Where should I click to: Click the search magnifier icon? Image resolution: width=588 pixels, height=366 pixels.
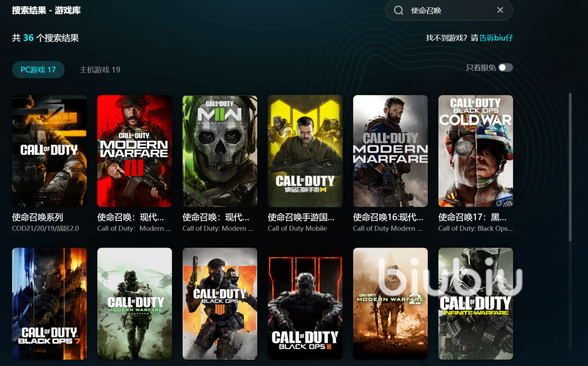pos(399,10)
